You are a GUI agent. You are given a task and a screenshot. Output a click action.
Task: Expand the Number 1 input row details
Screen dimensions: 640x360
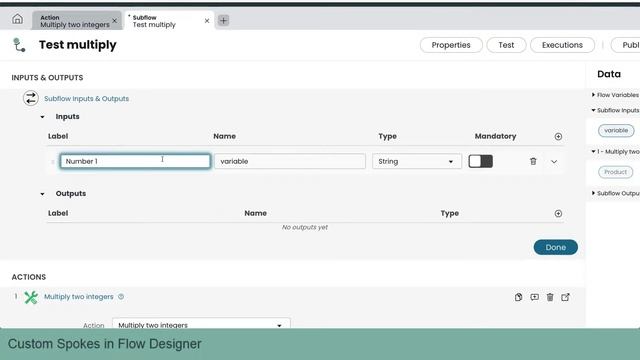pos(554,162)
